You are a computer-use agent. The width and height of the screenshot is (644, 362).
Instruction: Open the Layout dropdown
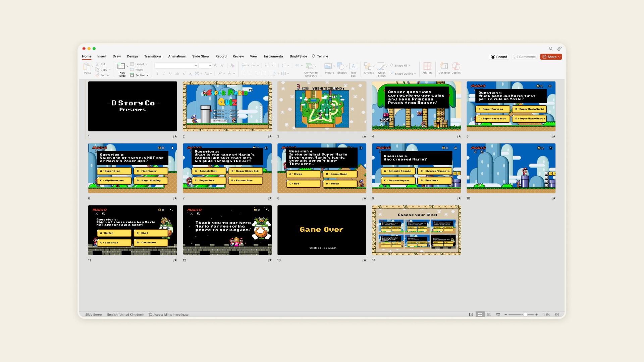pos(139,64)
